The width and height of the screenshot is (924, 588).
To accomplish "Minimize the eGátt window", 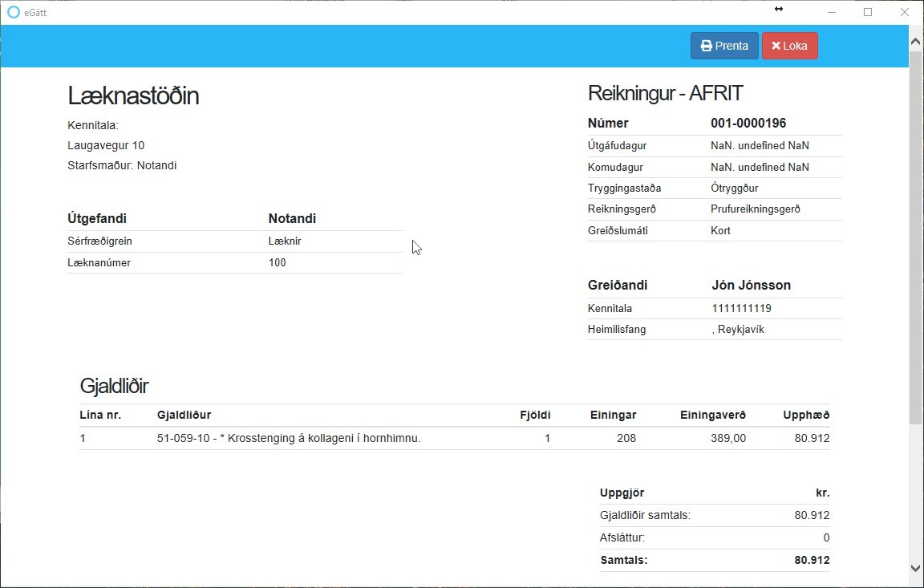I will coord(832,12).
